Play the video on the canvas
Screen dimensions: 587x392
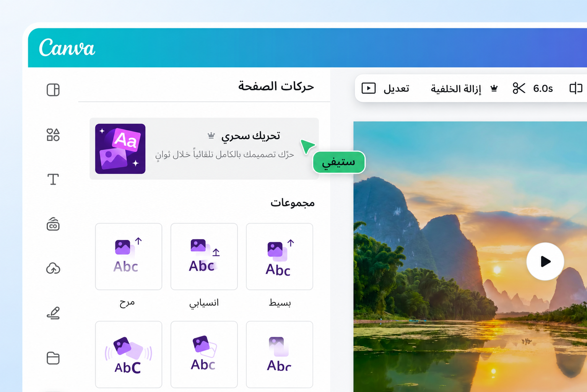pyautogui.click(x=545, y=262)
